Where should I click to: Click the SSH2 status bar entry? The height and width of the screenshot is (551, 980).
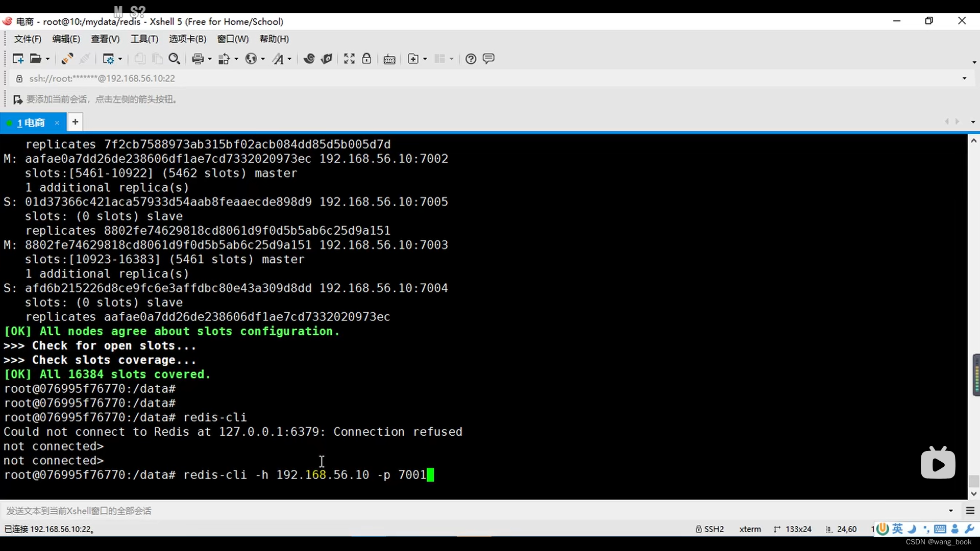[x=710, y=529]
